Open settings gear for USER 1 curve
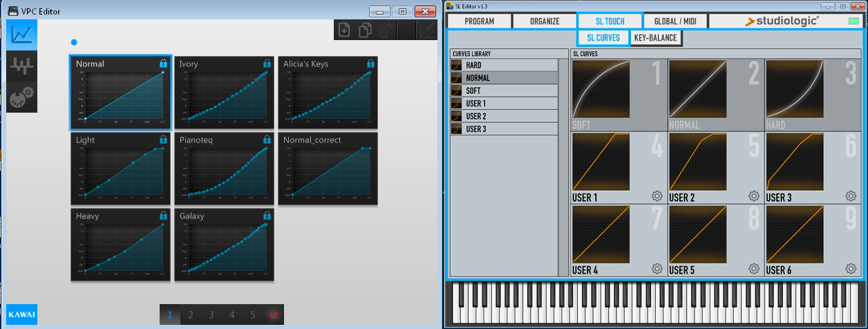868x329 pixels. click(657, 196)
